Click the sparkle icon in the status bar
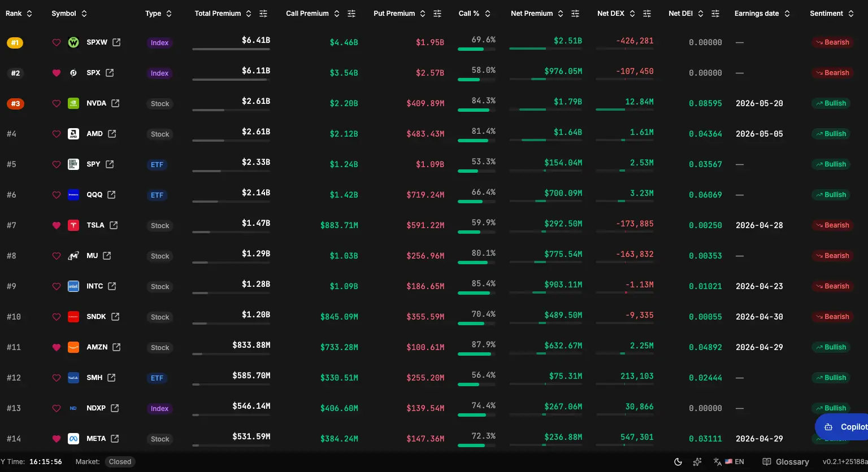This screenshot has width=868, height=472. tap(697, 462)
